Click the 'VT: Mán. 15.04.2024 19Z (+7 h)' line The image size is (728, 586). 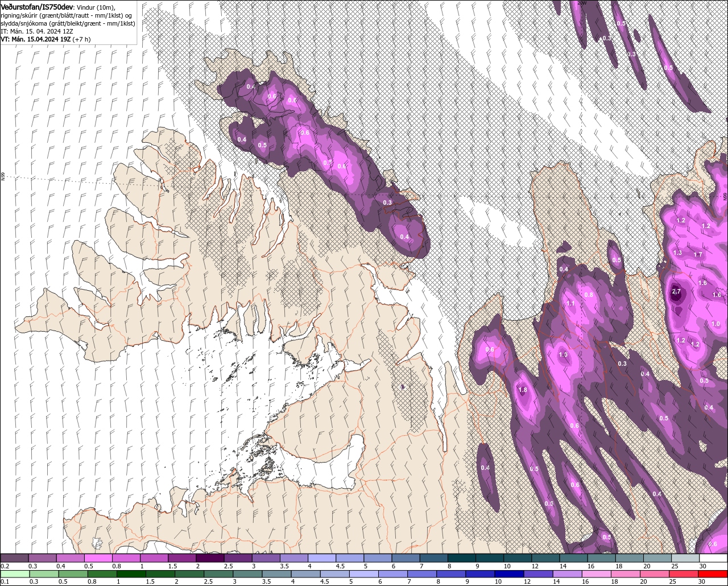point(46,39)
